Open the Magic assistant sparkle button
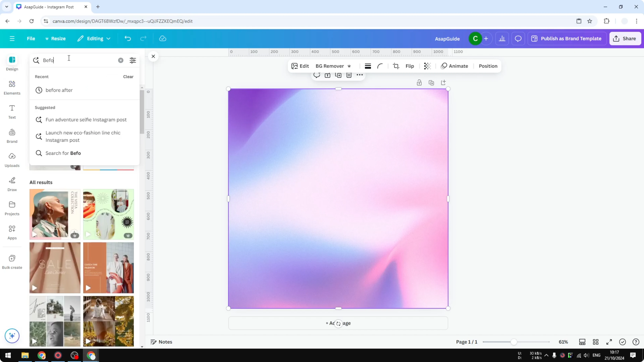This screenshot has width=644, height=362. tap(12, 336)
